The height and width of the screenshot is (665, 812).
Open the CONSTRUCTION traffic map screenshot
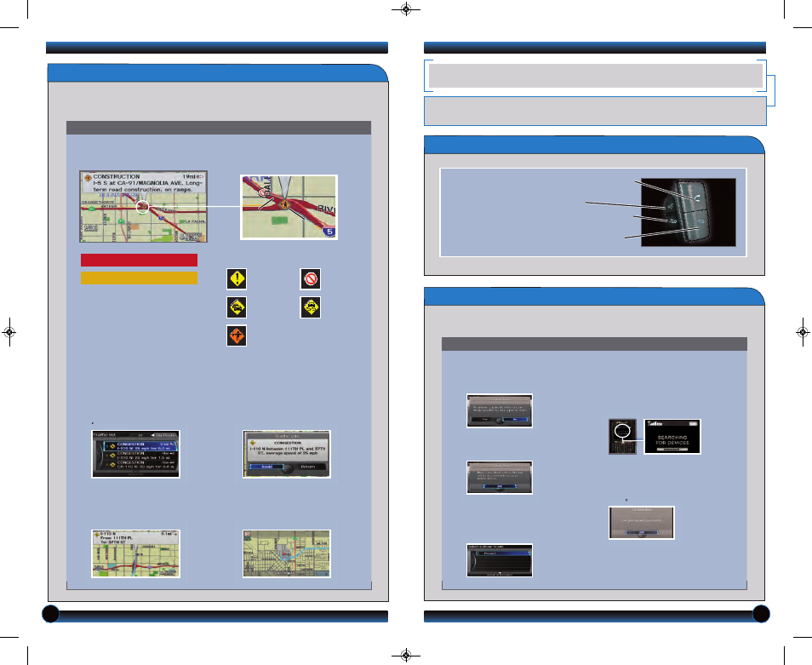pyautogui.click(x=144, y=207)
